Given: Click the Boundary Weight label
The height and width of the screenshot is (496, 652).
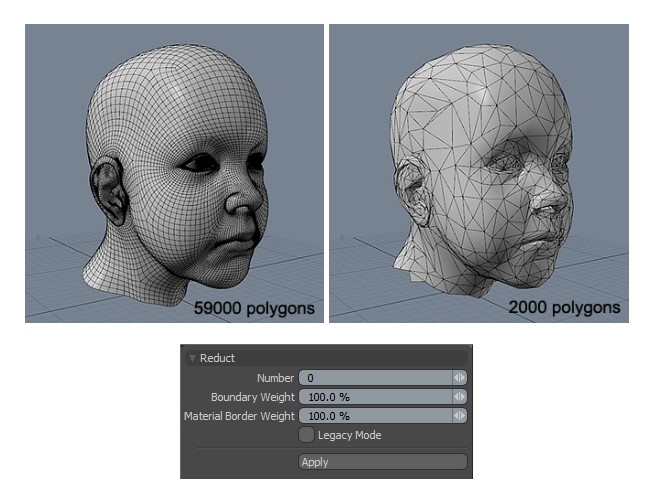Looking at the screenshot, I should (252, 397).
